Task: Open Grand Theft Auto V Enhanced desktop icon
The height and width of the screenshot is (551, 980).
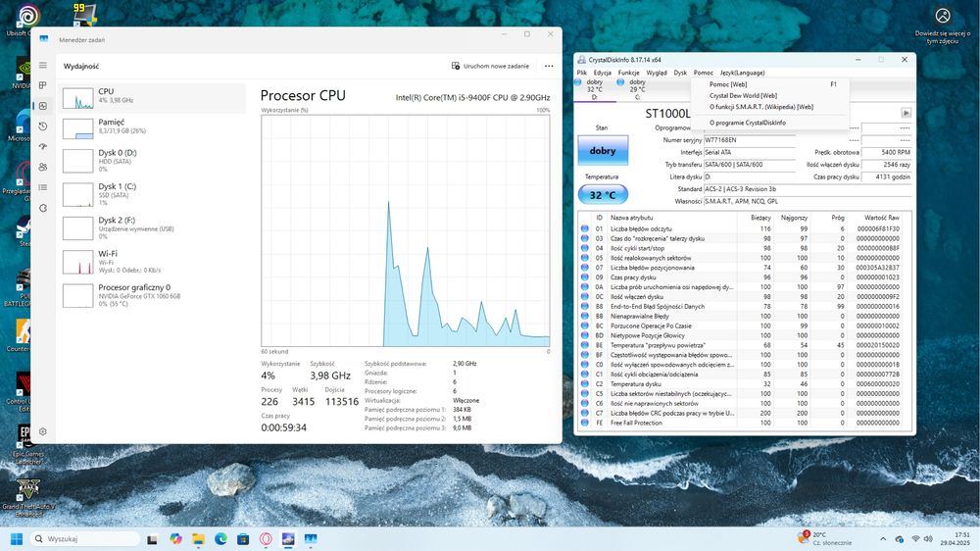Action: [x=27, y=498]
